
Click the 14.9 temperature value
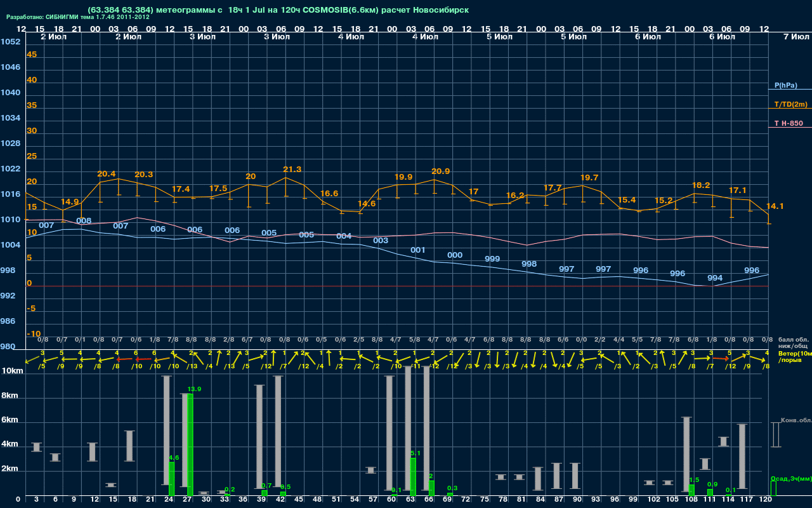click(70, 202)
